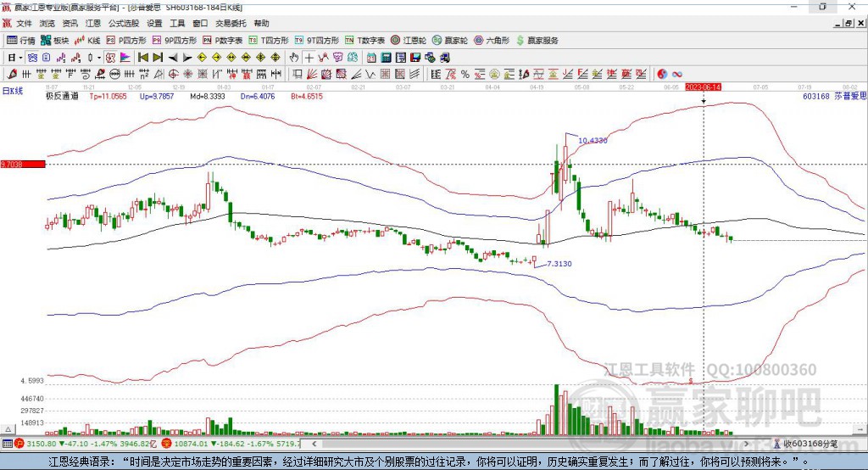Click the 沪 index status icon
Viewport: 868px width, 470px height.
pyautogui.click(x=19, y=444)
